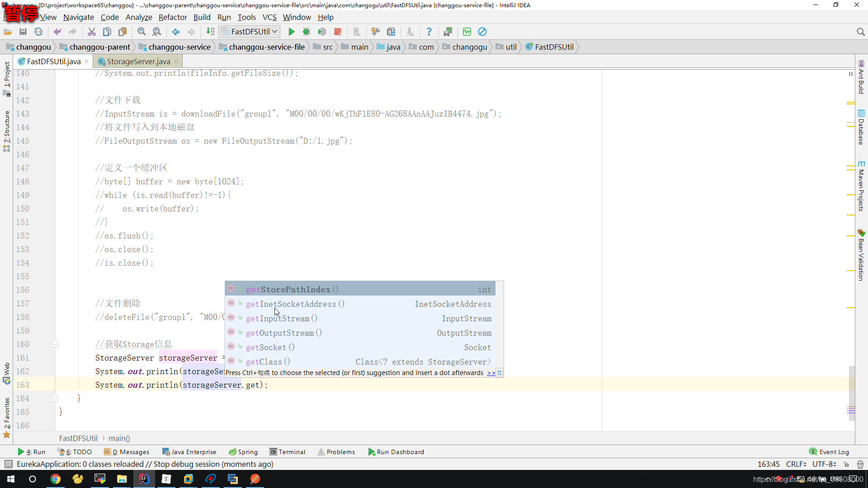Click the green chip and disk toolbar icon

click(x=448, y=32)
